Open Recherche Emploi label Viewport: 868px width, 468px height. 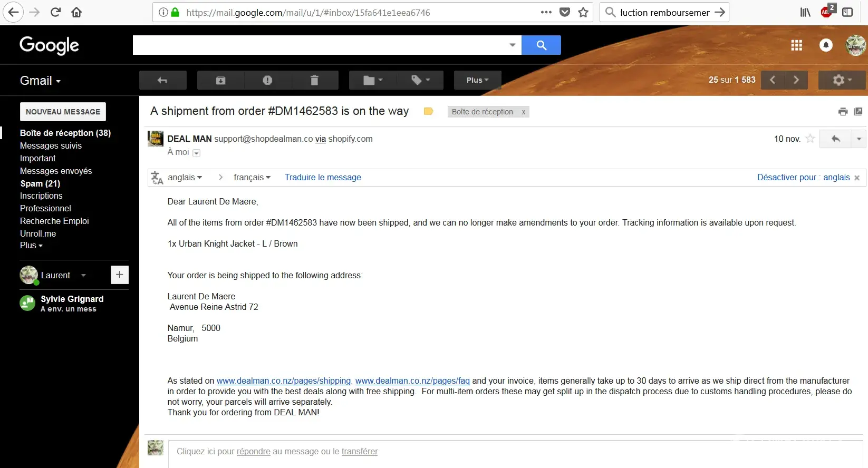coord(54,221)
